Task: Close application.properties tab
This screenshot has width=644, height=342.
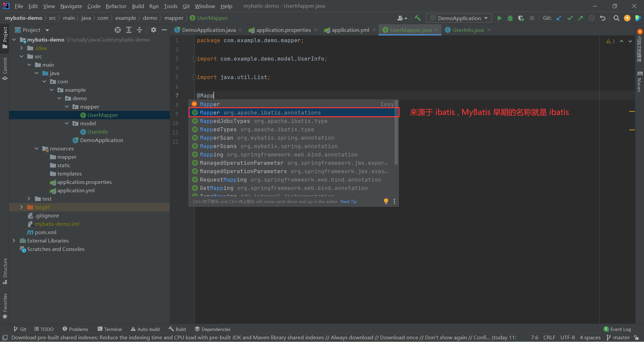Action: [x=316, y=30]
